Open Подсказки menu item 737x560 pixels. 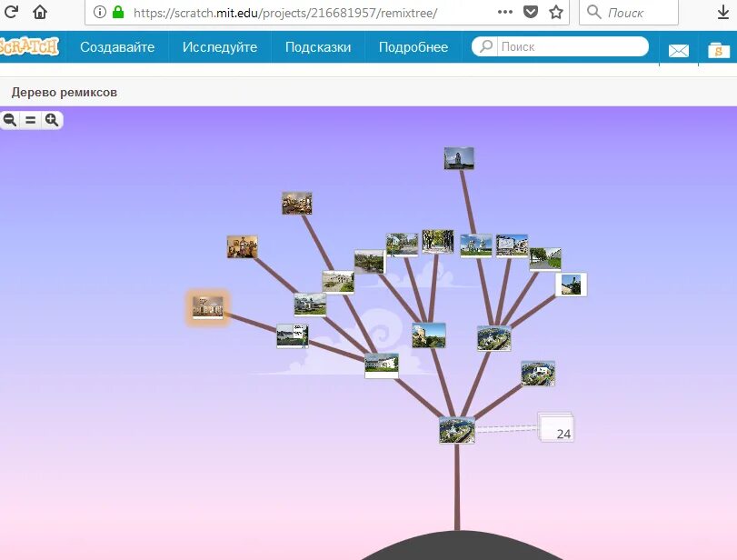point(318,47)
